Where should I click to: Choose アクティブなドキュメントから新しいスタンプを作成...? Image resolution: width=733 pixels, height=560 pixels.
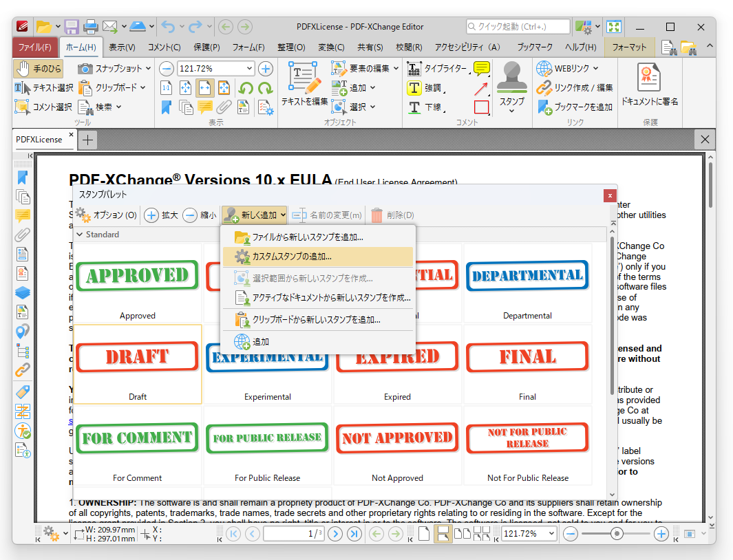click(318, 298)
